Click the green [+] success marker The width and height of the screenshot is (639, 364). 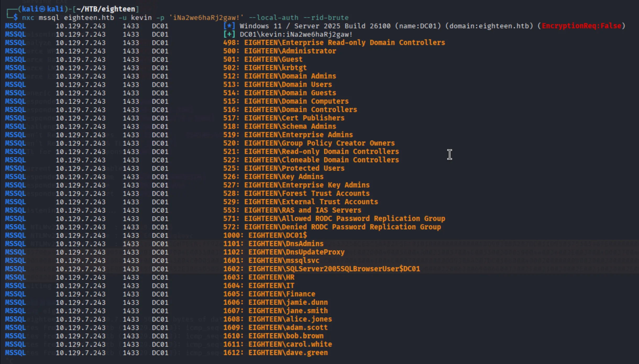[x=229, y=34]
